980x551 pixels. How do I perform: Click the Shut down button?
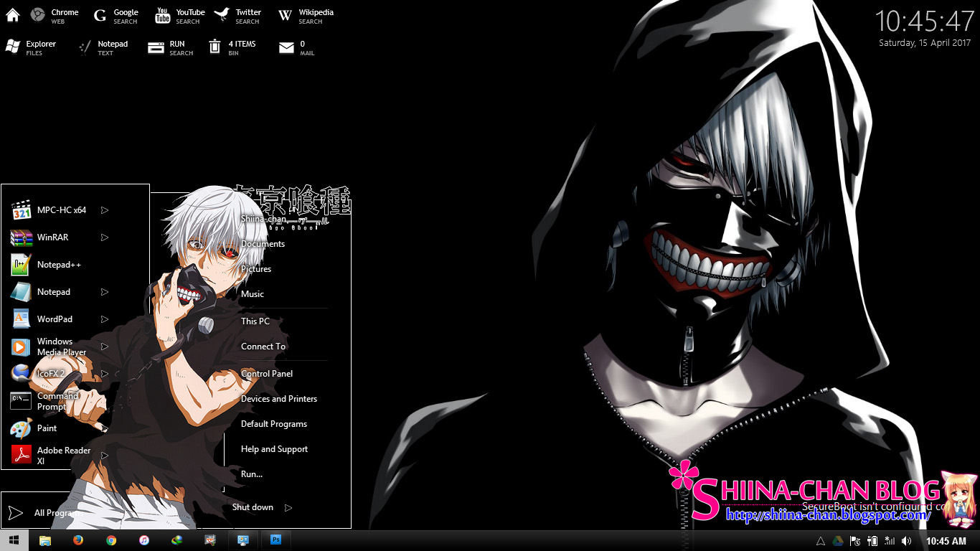point(253,507)
